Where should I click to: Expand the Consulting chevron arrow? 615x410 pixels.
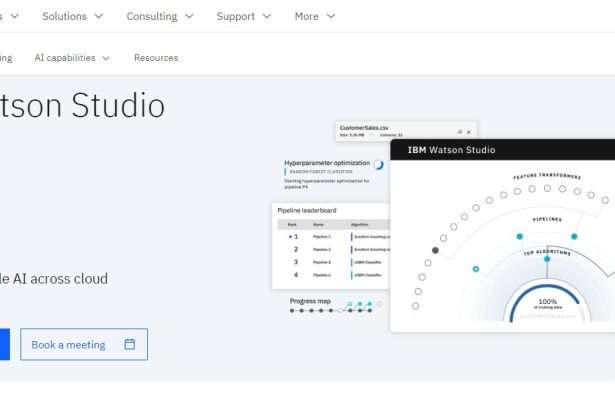click(x=189, y=16)
